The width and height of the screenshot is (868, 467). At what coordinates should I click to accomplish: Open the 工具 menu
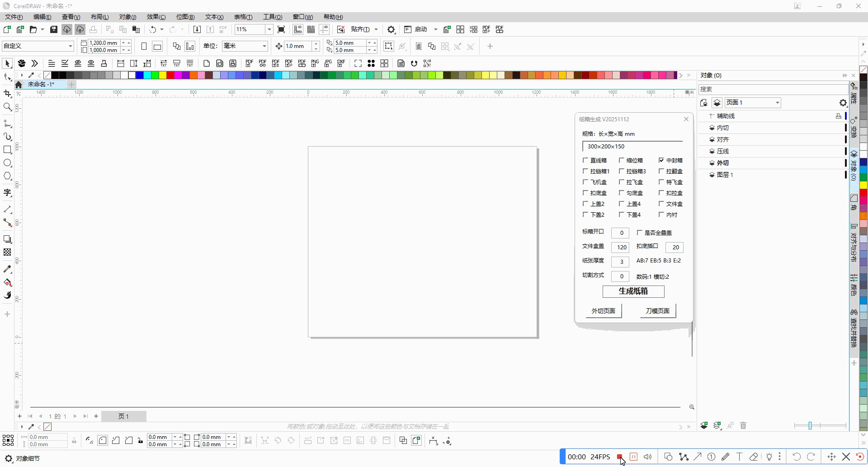[273, 17]
